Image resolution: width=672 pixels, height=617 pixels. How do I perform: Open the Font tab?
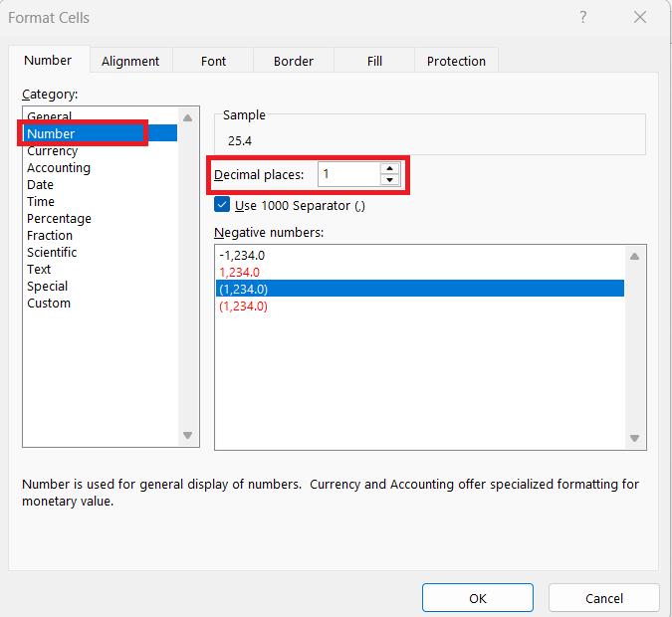coord(213,62)
